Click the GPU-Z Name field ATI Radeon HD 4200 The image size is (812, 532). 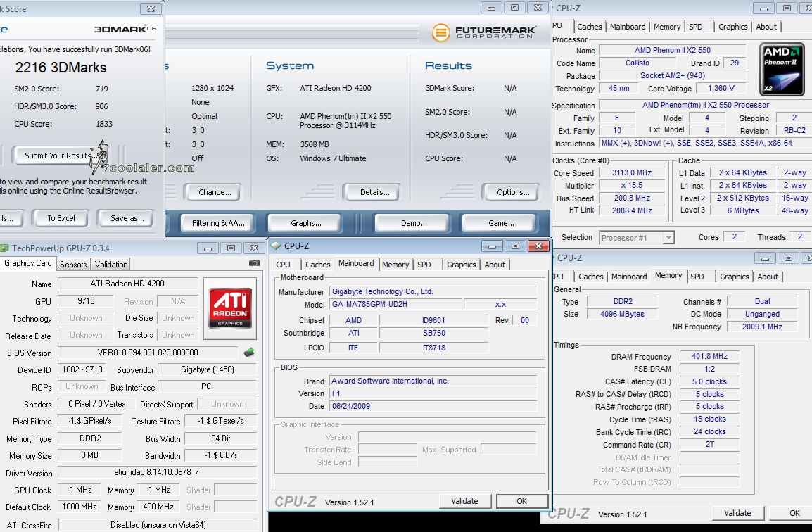[x=127, y=284]
